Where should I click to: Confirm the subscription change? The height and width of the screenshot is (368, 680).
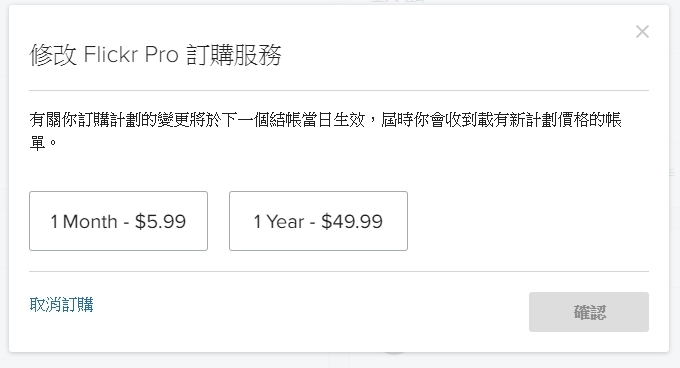click(x=588, y=312)
